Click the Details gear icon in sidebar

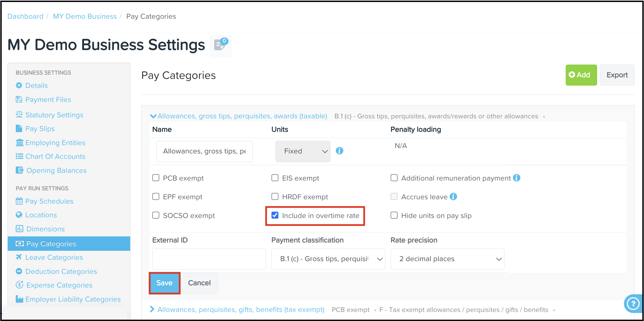pos(19,86)
